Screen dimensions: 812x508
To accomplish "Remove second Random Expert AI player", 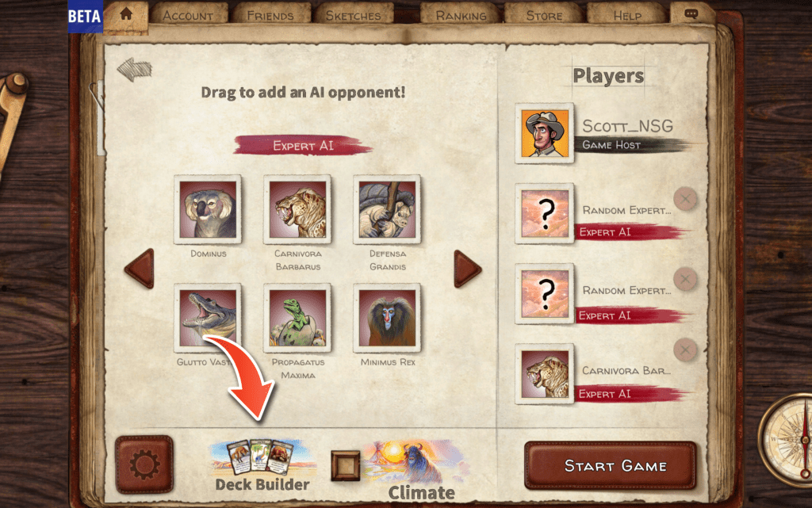I will click(685, 279).
